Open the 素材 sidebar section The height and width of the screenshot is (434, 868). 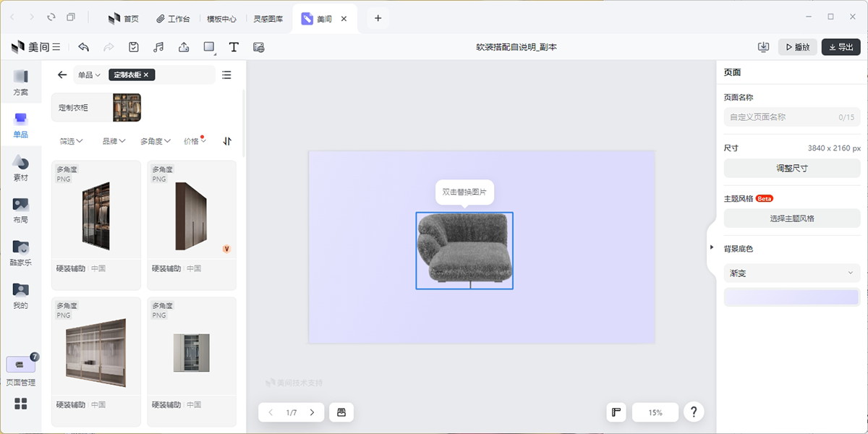21,169
